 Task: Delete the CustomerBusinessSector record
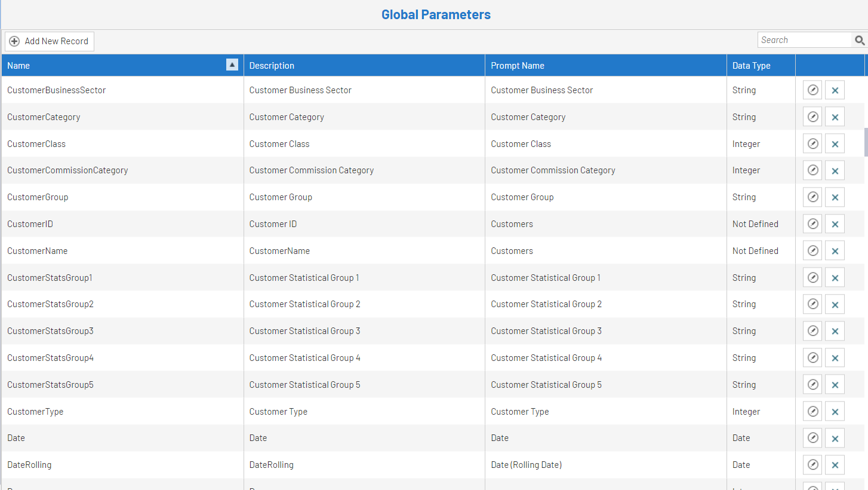click(x=835, y=90)
